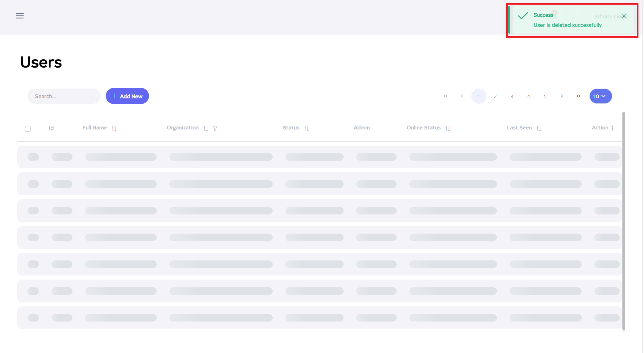Click the Add New button
Image resolution: width=644 pixels, height=353 pixels.
click(127, 96)
